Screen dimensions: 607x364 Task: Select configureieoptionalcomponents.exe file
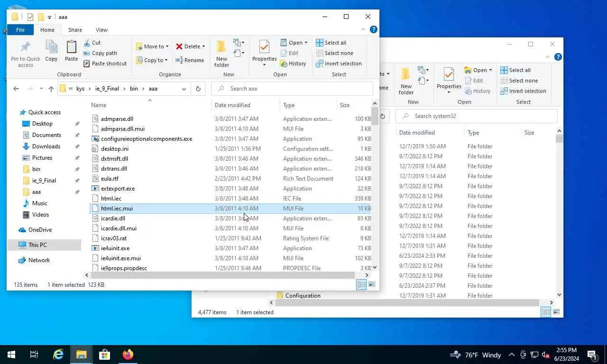coord(230,139)
